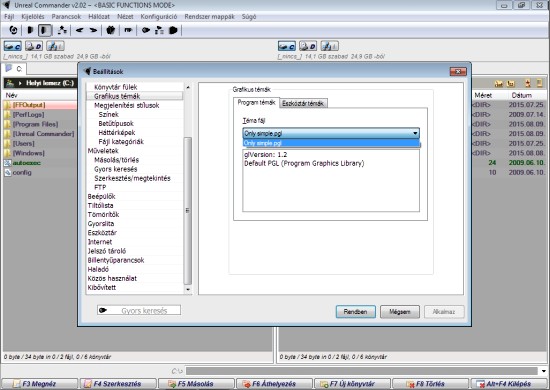
Task: Click settings tree scrollbar down arrow
Action: click(188, 289)
